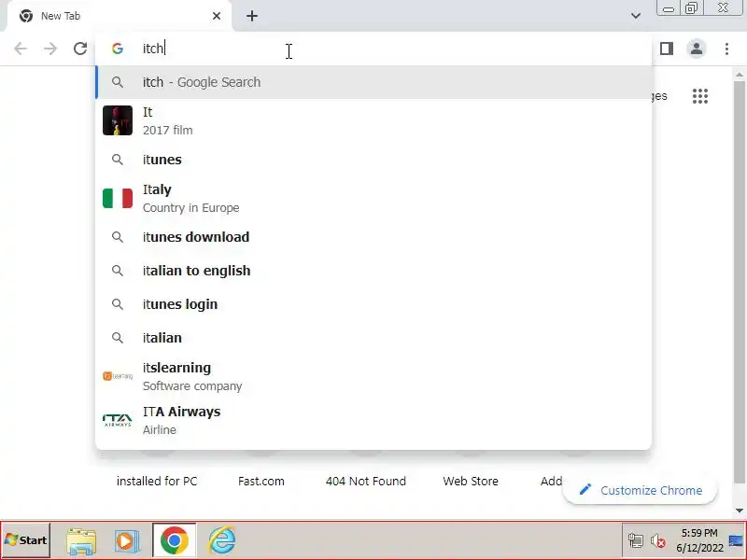Viewport: 747px width, 560px height.
Task: Click the reload page icon
Action: point(80,49)
